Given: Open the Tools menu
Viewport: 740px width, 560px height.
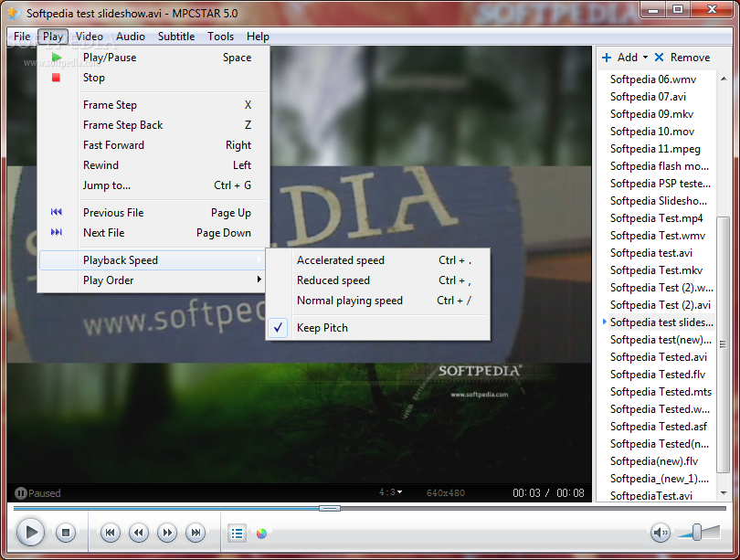Looking at the screenshot, I should (x=220, y=37).
